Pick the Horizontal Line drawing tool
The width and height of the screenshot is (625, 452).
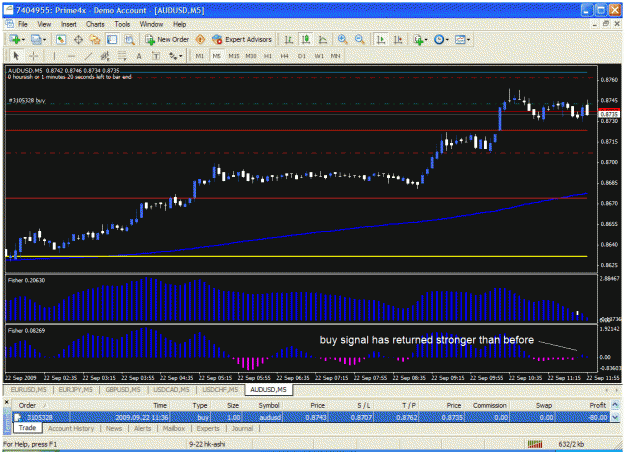coord(71,56)
